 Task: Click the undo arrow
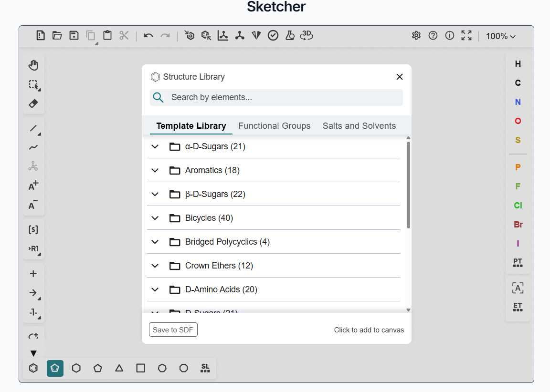[148, 35]
